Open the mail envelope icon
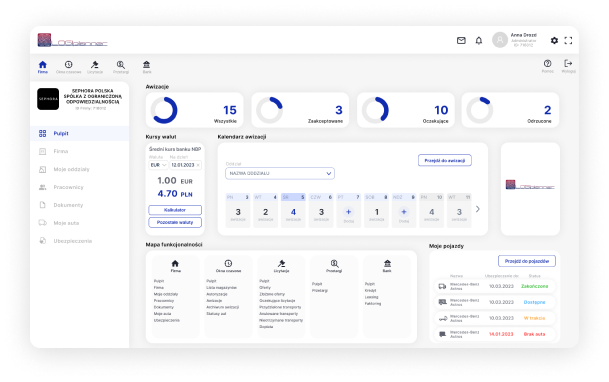Screen dimensions: 609x382 coord(461,40)
